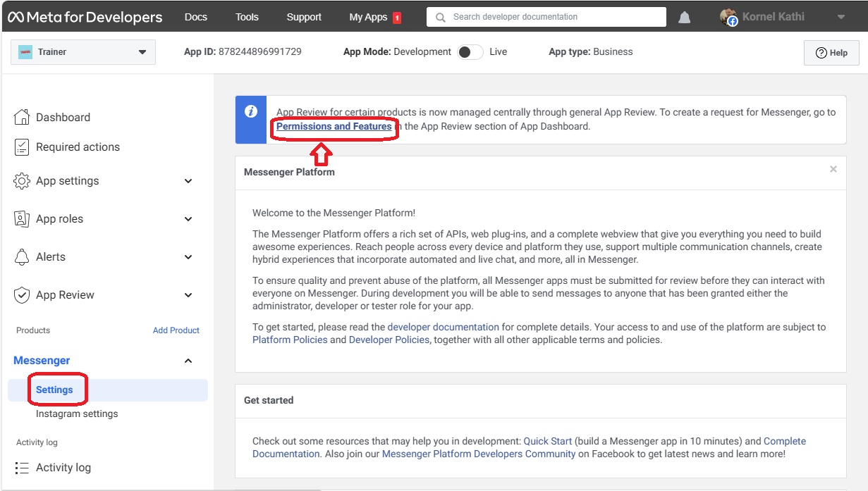Expand the App settings chevron

coord(188,181)
